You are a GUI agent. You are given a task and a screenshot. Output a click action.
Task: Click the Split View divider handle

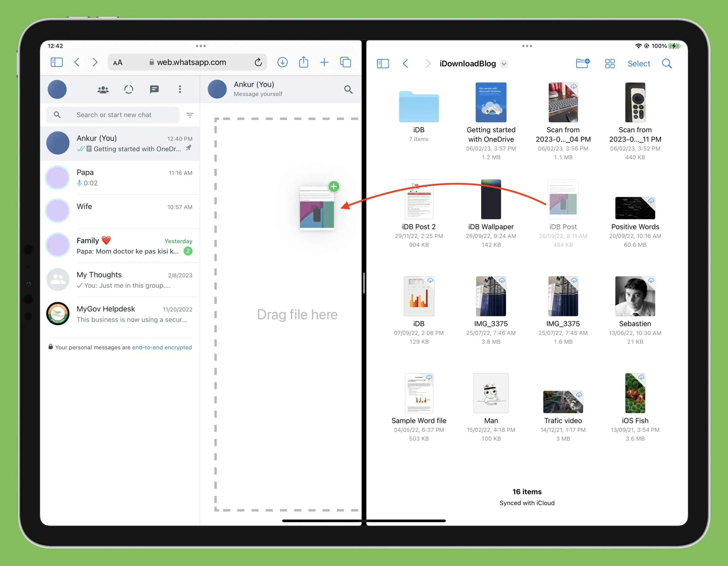pyautogui.click(x=364, y=283)
